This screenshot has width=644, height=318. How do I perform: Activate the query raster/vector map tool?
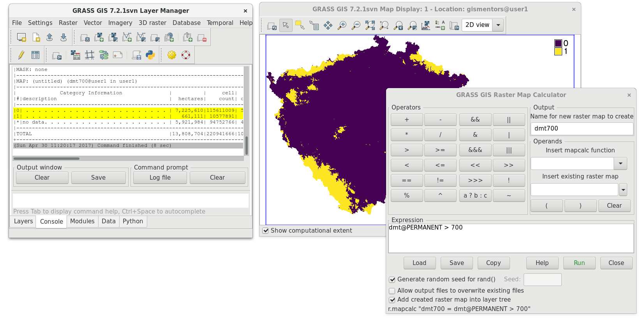314,26
